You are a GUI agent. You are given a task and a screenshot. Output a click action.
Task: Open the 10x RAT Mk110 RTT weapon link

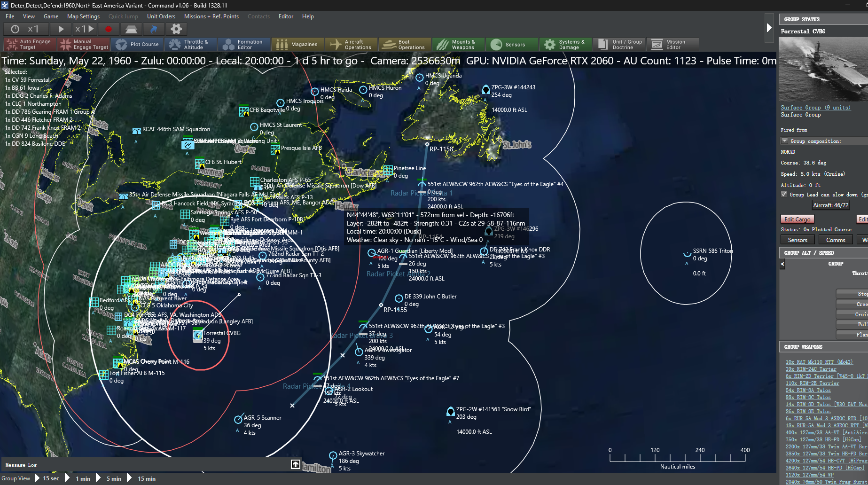tap(819, 362)
